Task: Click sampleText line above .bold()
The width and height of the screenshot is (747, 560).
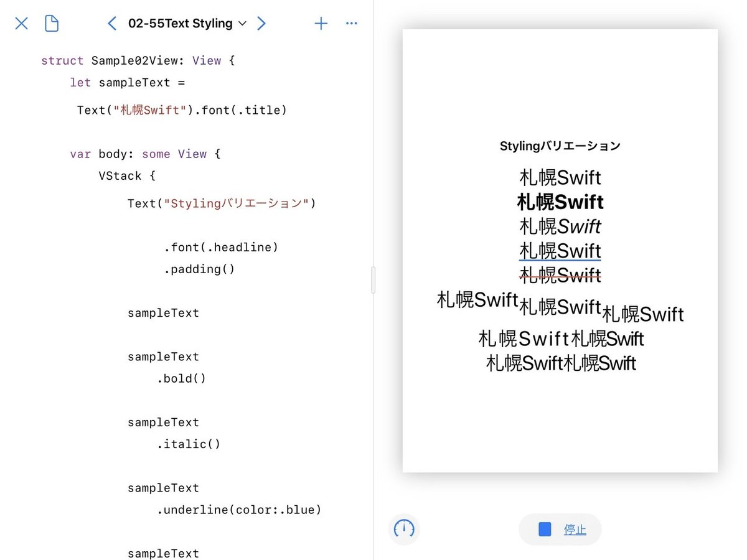Action: click(163, 357)
